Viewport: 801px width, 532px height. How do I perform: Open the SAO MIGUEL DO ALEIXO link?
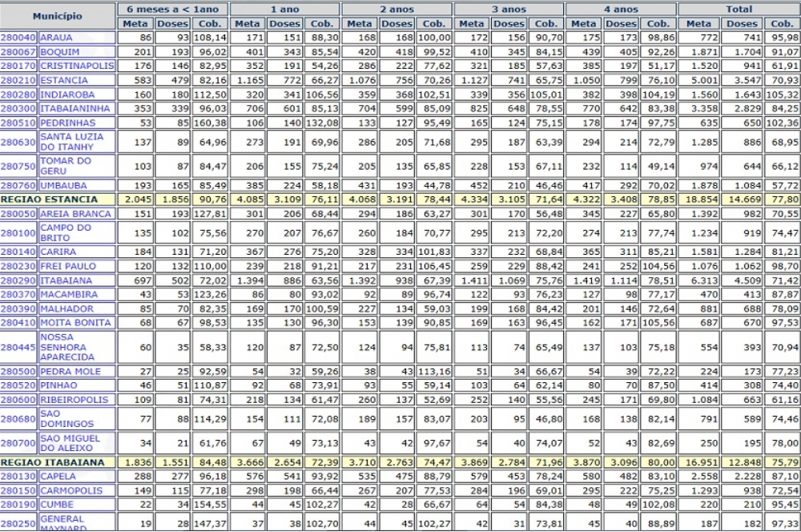click(70, 443)
